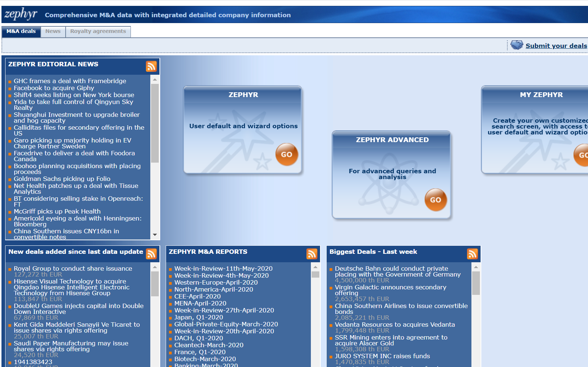Open Shuanghui Investment broiler news item
Image resolution: width=588 pixels, height=367 pixels.
tap(77, 118)
